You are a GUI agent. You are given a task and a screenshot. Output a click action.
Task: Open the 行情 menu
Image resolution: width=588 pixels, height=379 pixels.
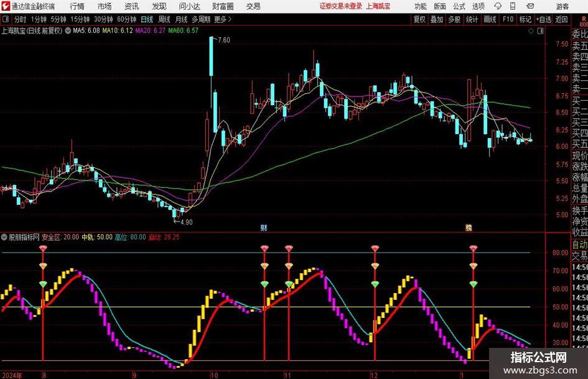pos(77,6)
